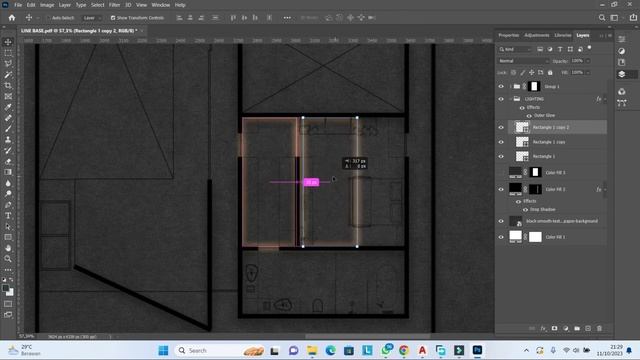The image size is (640, 360).
Task: Toggle Show Transform Controls checkbox
Action: point(113,18)
